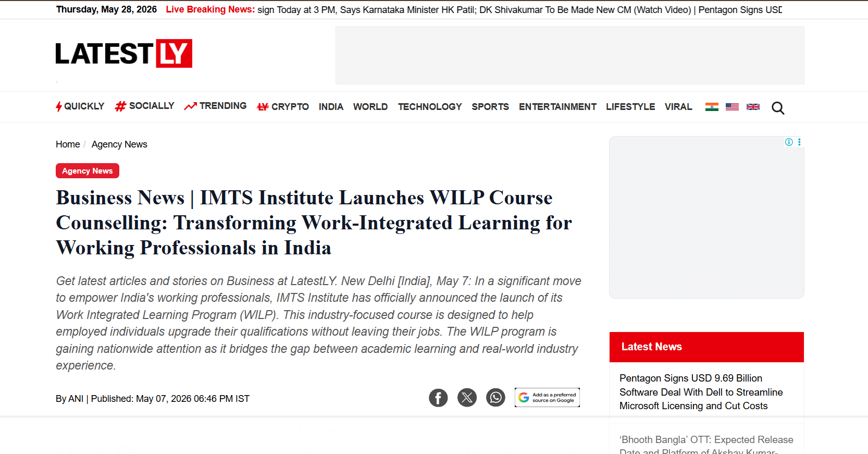The width and height of the screenshot is (868, 454).
Task: Go to World news
Action: pyautogui.click(x=370, y=107)
